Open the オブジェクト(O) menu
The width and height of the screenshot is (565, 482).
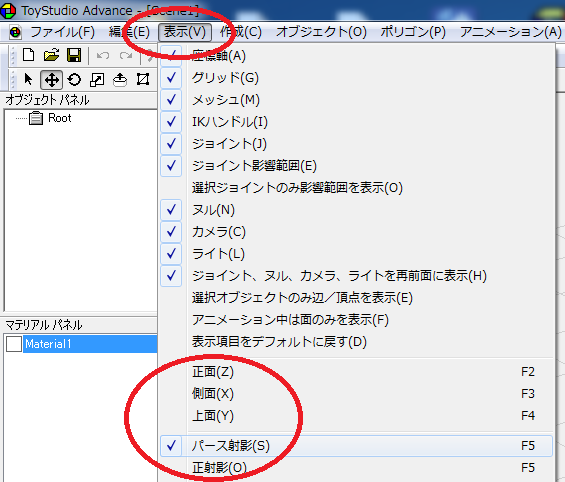(x=321, y=32)
